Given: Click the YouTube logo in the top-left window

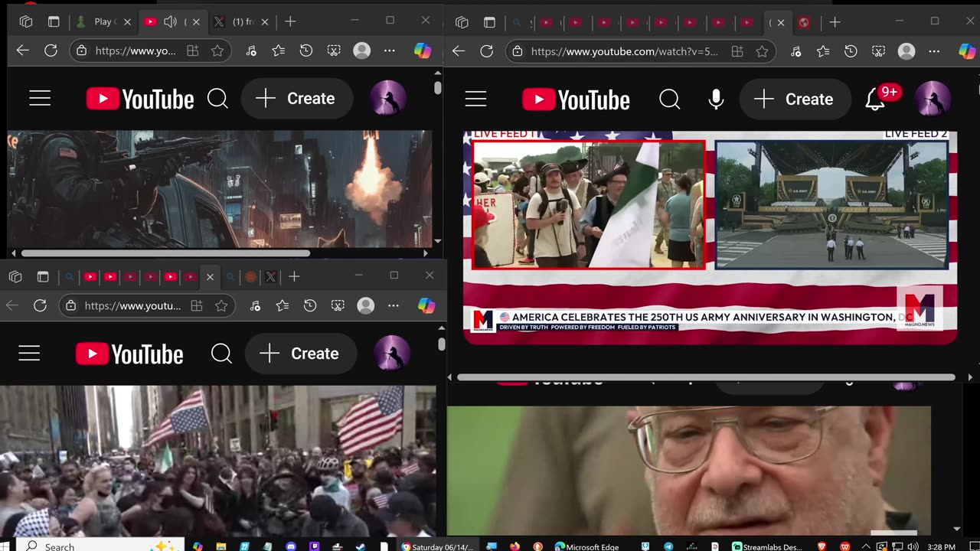Looking at the screenshot, I should (x=140, y=99).
